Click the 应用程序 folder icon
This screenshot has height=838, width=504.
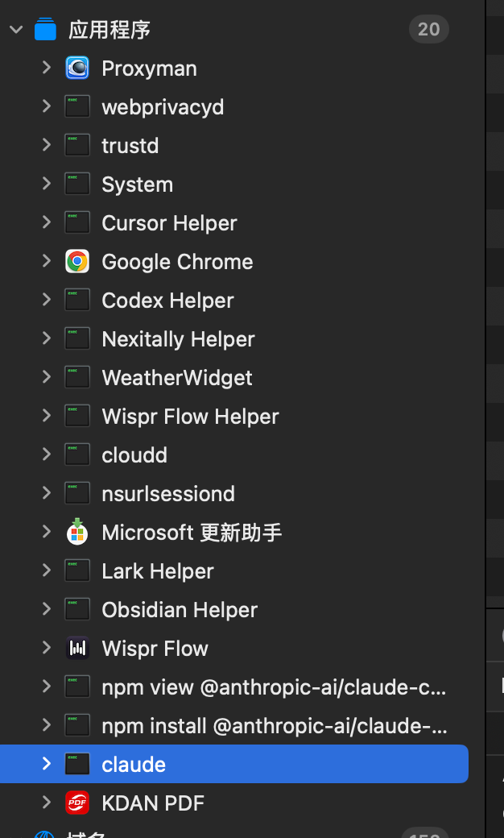(x=46, y=30)
